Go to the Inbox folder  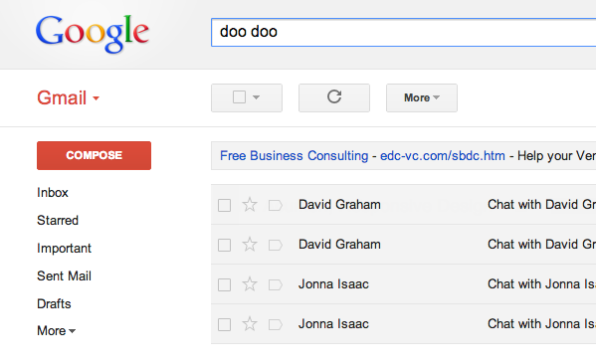pyautogui.click(x=53, y=193)
